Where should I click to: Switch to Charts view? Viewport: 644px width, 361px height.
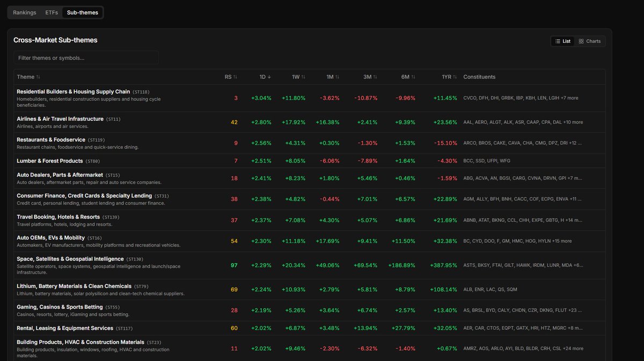(x=589, y=41)
